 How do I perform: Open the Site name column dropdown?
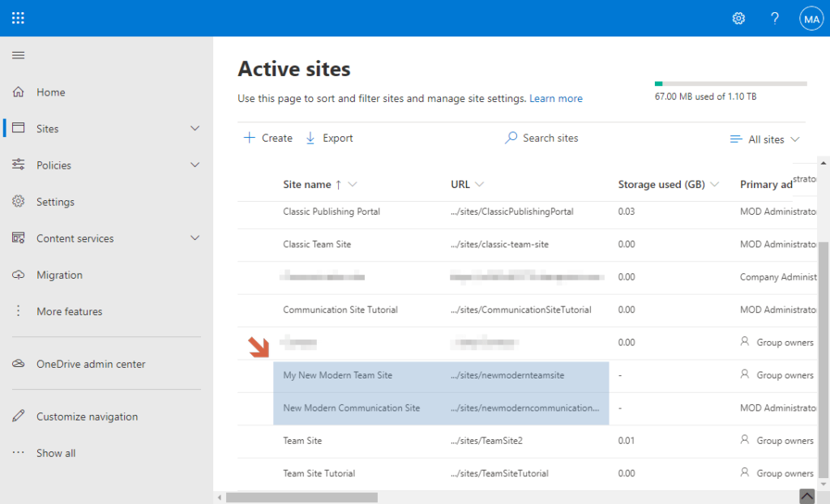coord(353,184)
